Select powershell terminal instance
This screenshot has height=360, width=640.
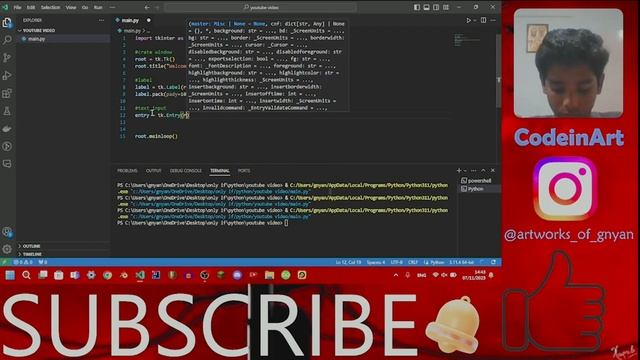[480, 180]
